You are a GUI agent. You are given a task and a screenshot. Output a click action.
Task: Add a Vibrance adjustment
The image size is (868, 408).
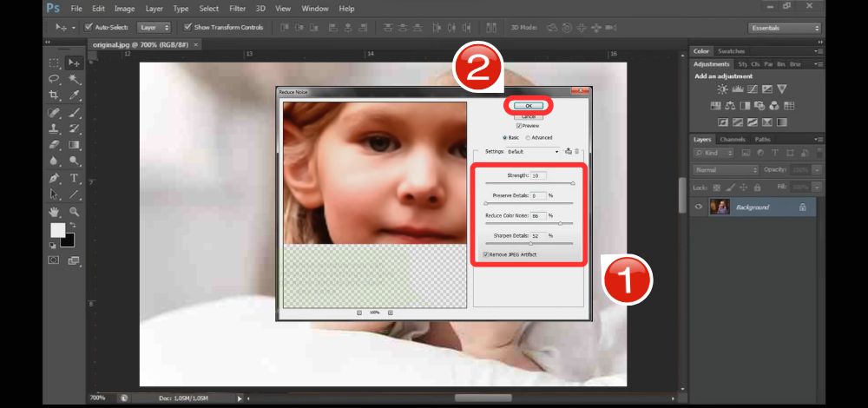click(782, 89)
